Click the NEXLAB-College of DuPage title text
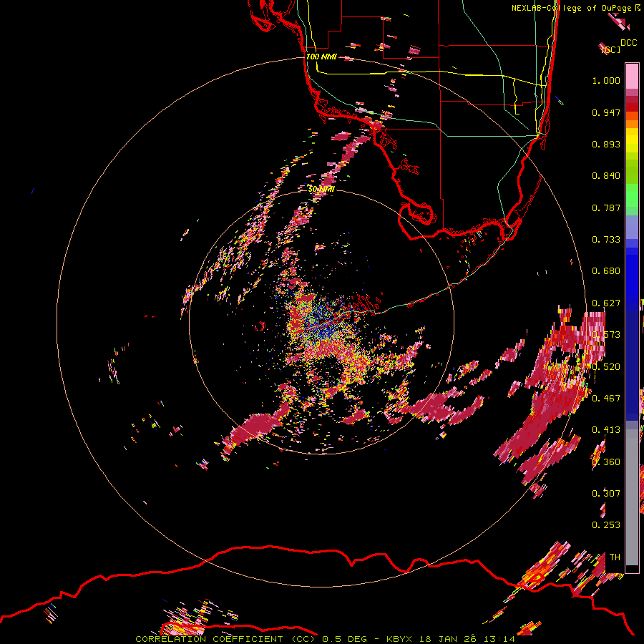 [x=573, y=8]
